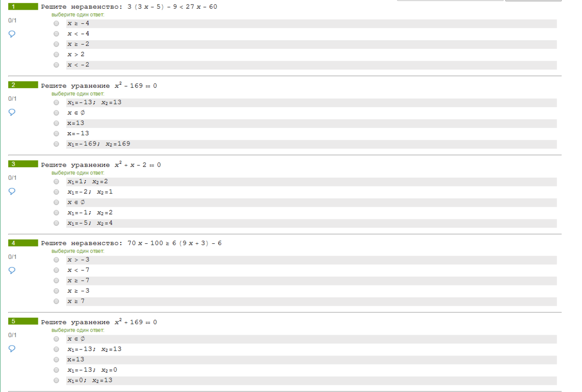The height and width of the screenshot is (392, 582).
Task: Click green number badge of question 5
Action: pyautogui.click(x=23, y=321)
